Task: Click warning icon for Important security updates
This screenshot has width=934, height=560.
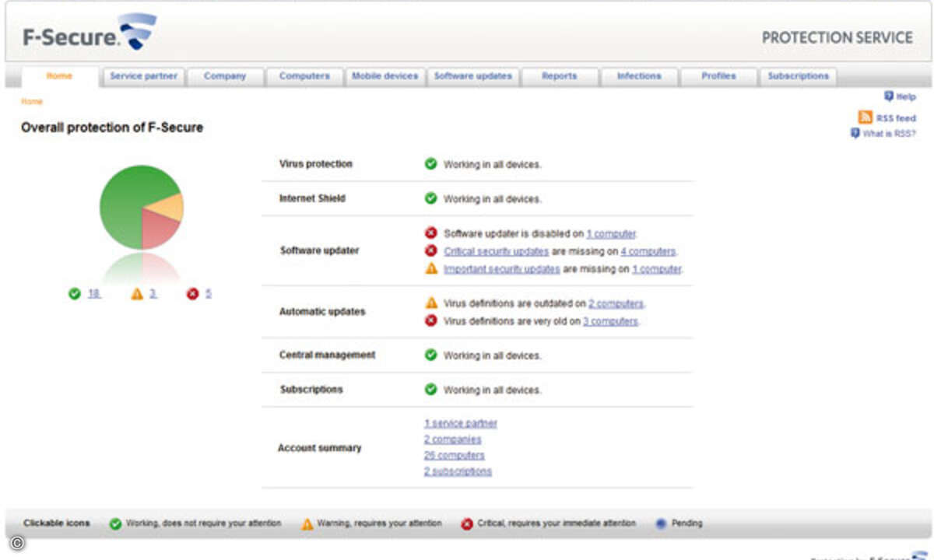Action: pyautogui.click(x=430, y=268)
